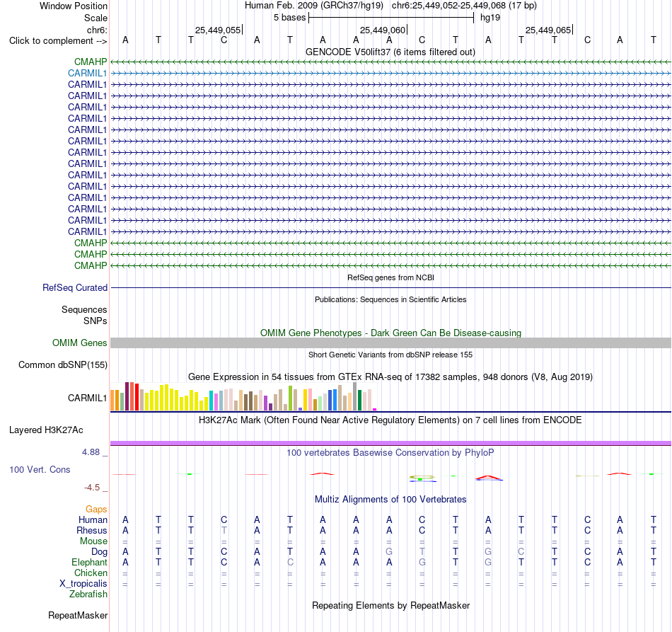This screenshot has width=672, height=632.
Task: Click the GTEx Gene Expression track title
Action: (x=390, y=377)
